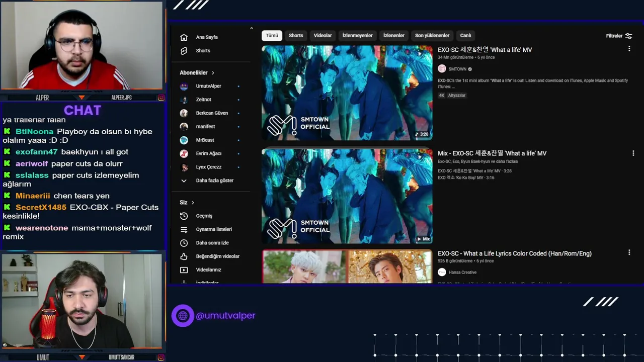Viewport: 644px width, 362px height.
Task: Open the Shorts sidebar icon
Action: [x=184, y=51]
